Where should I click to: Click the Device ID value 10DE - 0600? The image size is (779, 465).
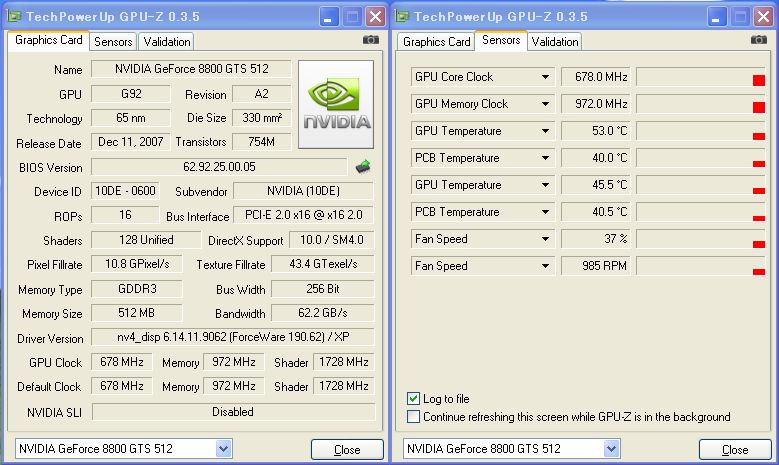coord(125,191)
